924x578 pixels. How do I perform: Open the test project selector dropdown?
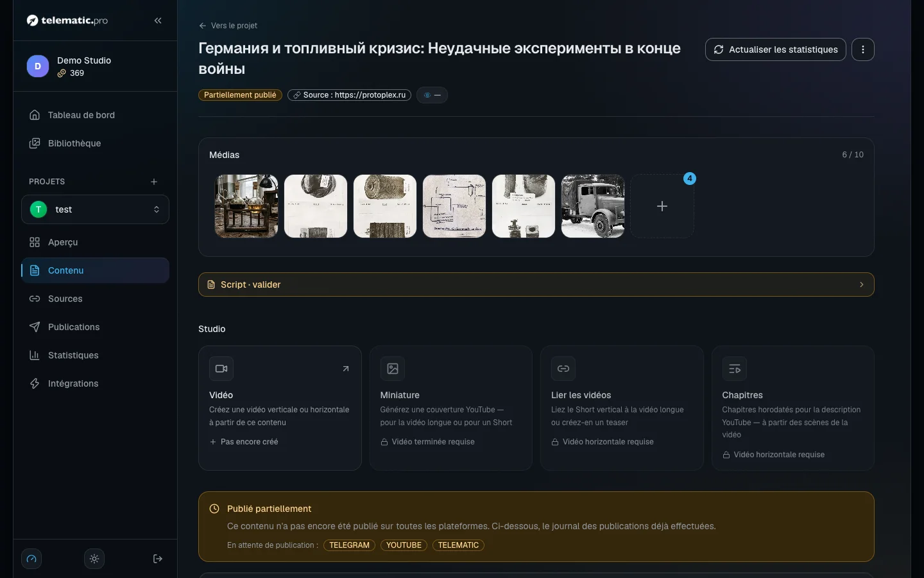(95, 209)
